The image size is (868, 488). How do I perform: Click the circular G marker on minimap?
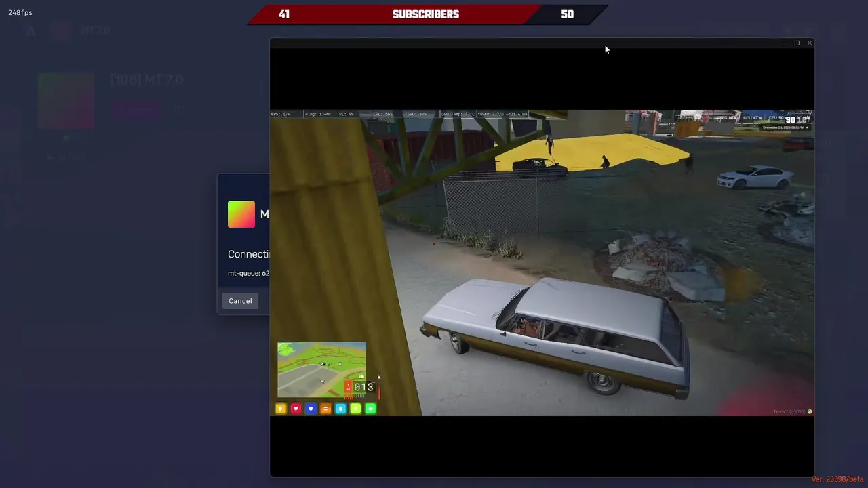pos(340,364)
